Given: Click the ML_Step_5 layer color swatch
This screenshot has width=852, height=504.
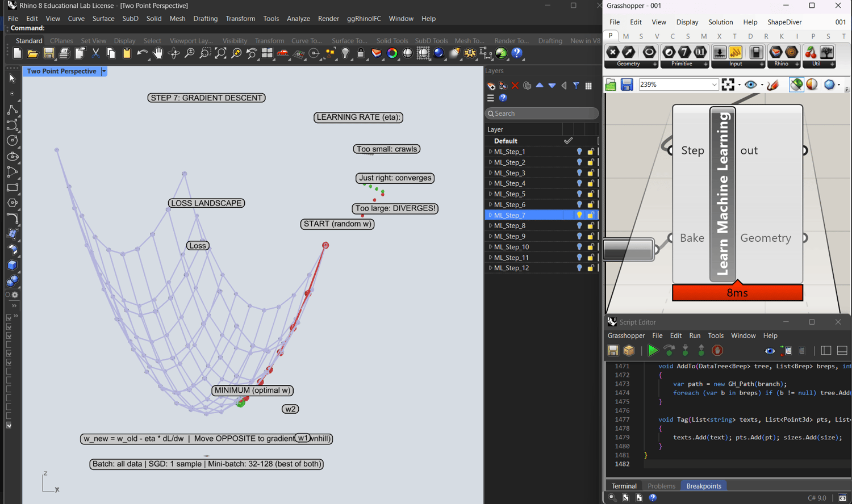Looking at the screenshot, I should pos(598,194).
